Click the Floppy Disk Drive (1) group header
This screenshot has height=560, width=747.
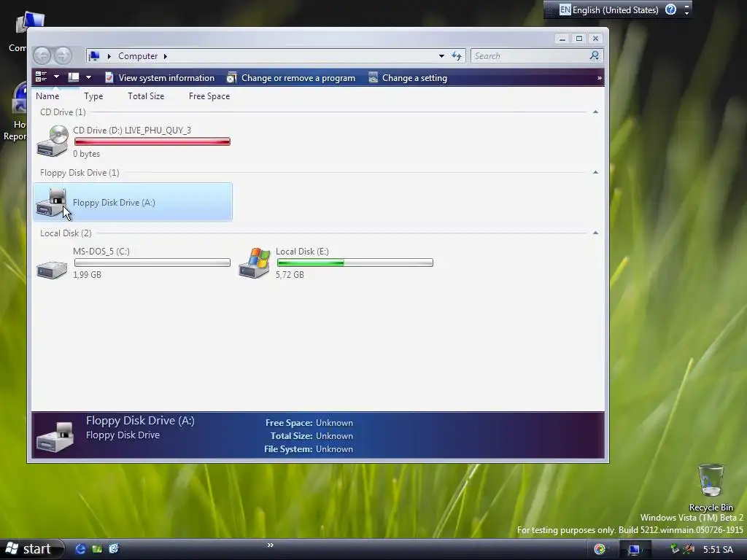tap(80, 172)
